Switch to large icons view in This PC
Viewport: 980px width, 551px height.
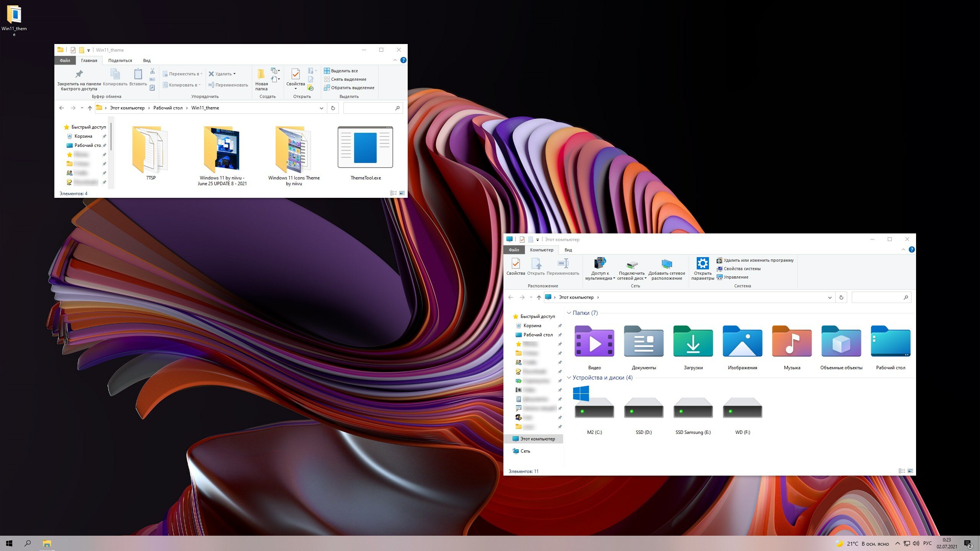click(x=910, y=471)
